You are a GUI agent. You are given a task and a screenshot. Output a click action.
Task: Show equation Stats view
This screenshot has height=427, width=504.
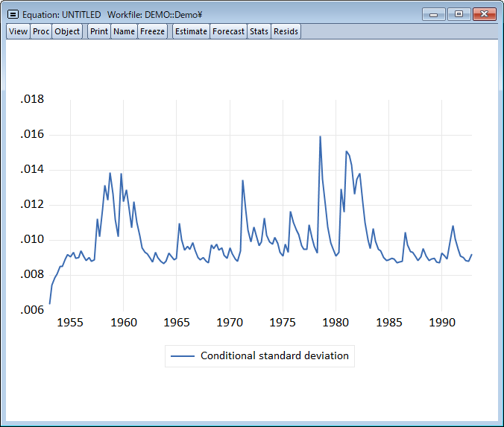tap(259, 31)
